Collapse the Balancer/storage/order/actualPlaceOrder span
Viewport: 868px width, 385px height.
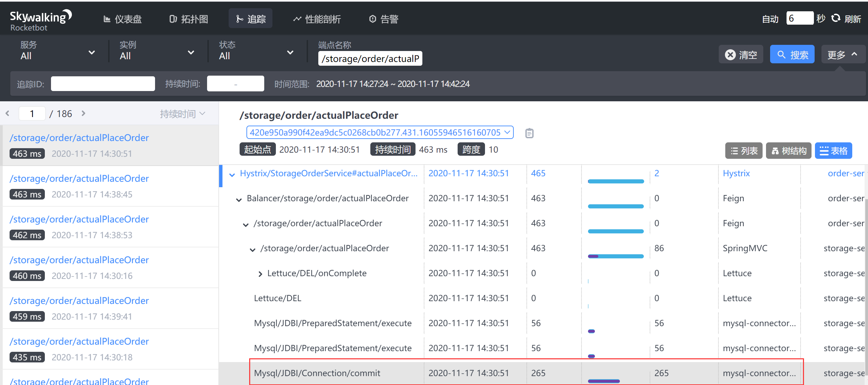[x=239, y=200]
